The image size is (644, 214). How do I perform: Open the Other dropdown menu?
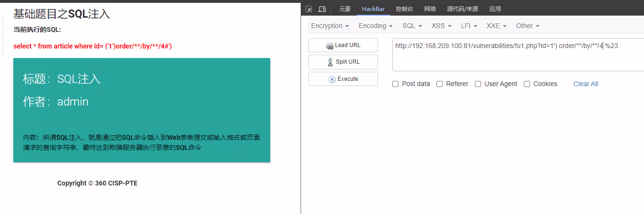(528, 26)
